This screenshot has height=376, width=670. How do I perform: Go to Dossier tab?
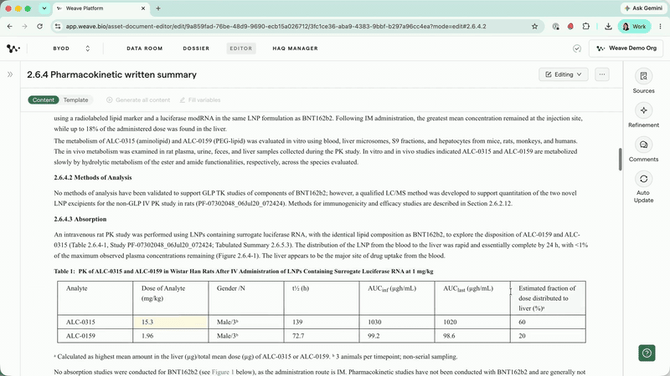pos(196,48)
